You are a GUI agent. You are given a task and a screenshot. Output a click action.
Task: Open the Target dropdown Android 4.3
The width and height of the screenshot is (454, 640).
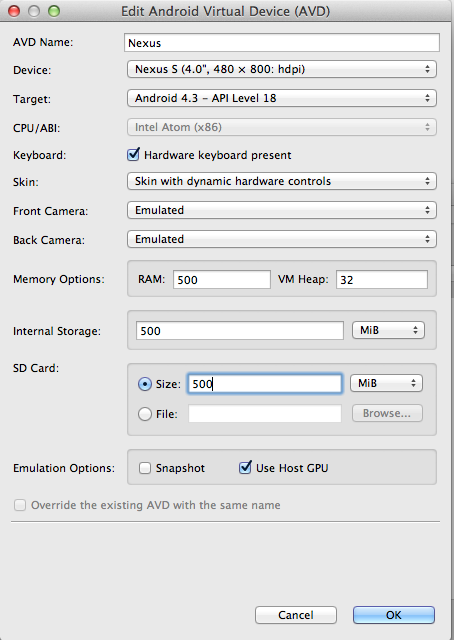coord(282,98)
